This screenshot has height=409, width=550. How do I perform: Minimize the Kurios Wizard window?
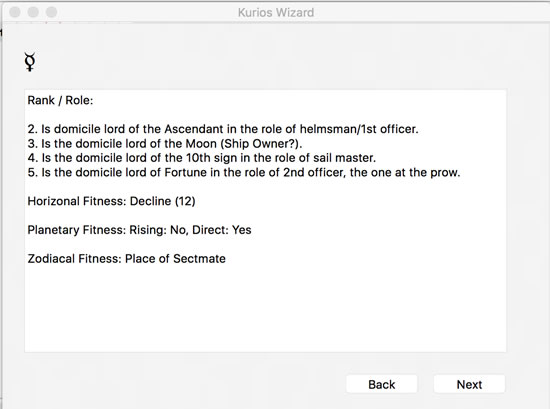33,12
